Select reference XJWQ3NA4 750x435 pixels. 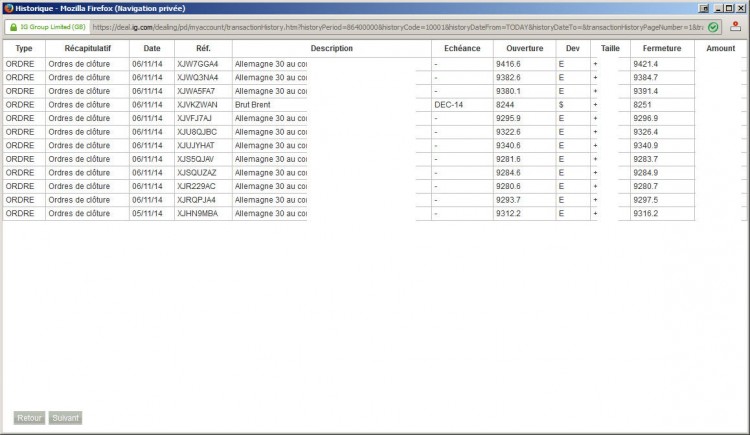click(x=198, y=78)
